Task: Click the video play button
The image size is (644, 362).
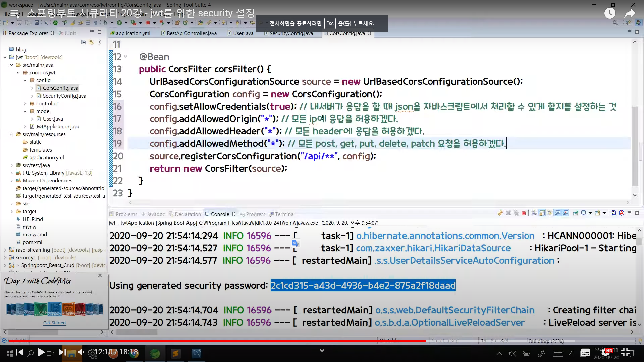Action: (x=41, y=352)
